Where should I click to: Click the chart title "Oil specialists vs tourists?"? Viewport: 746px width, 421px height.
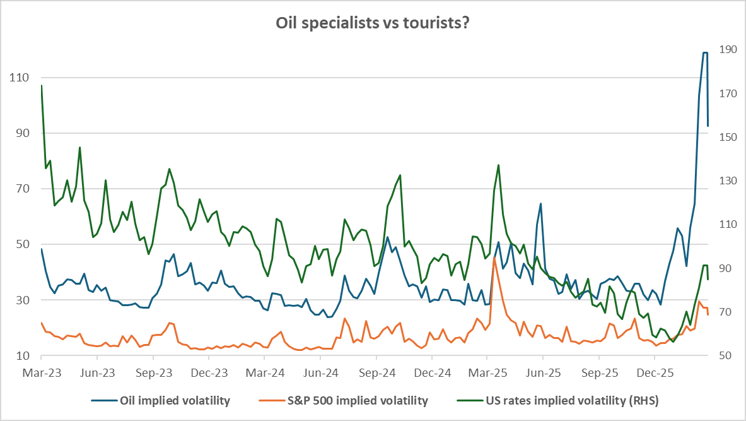[373, 21]
